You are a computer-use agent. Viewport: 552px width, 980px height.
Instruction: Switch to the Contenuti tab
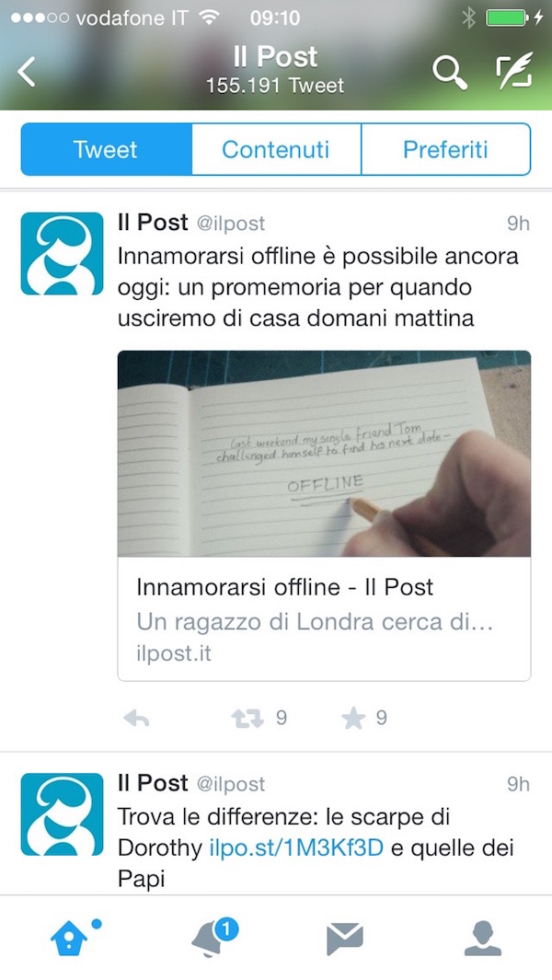pyautogui.click(x=276, y=149)
